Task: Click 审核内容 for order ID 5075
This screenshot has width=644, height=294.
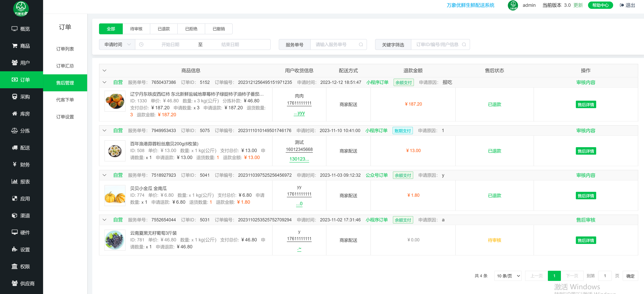Action: (586, 131)
